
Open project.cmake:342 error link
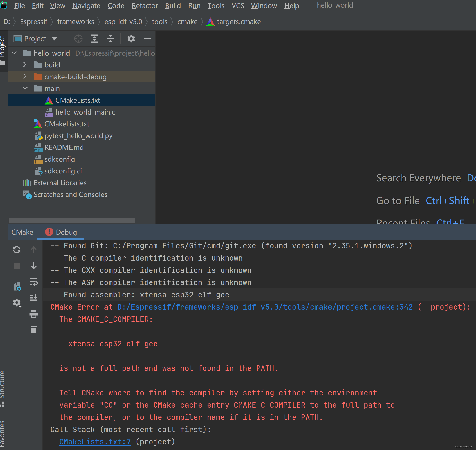pyautogui.click(x=265, y=307)
